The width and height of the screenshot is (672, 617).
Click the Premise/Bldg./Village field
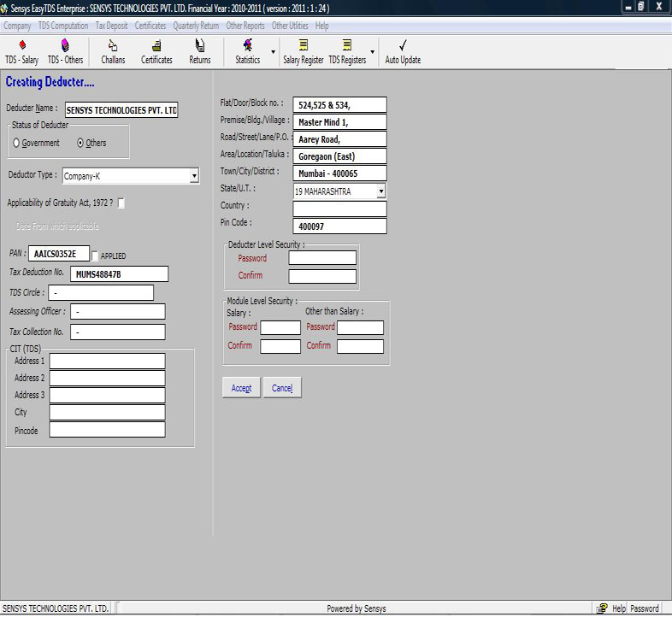click(x=340, y=122)
